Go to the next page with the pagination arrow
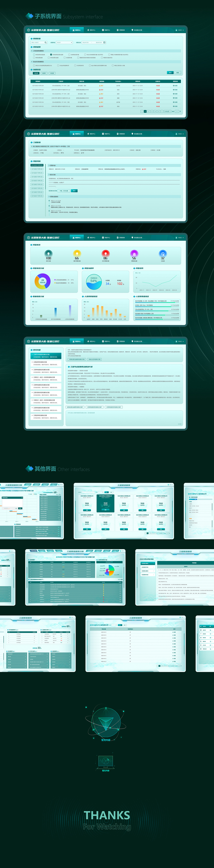214x868 pixels. pyautogui.click(x=162, y=111)
